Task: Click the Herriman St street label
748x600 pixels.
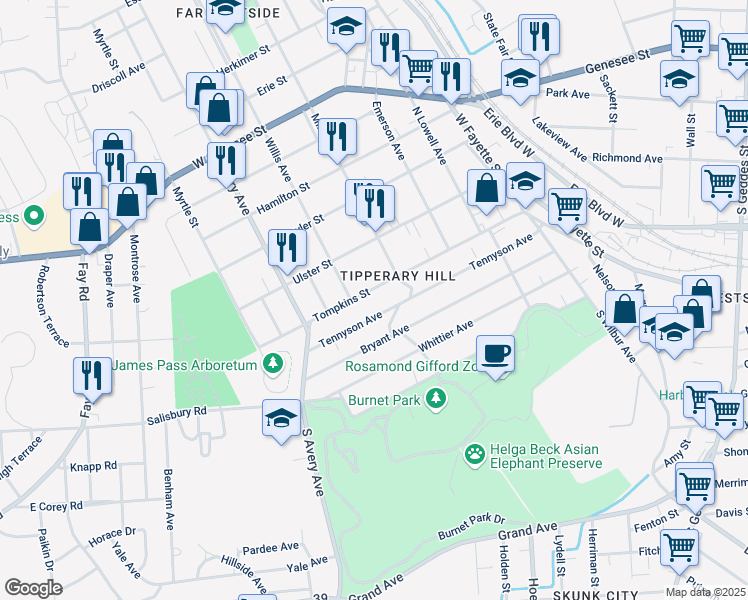Action: [593, 557]
